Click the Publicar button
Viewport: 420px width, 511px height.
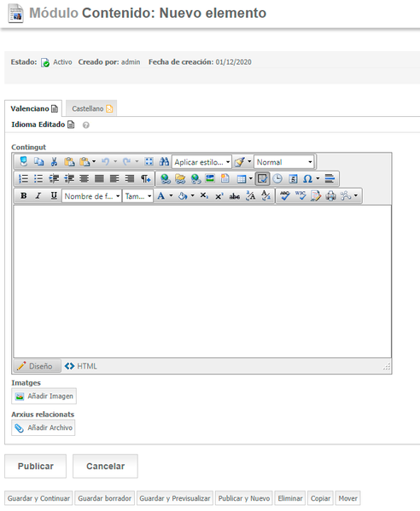tap(36, 467)
